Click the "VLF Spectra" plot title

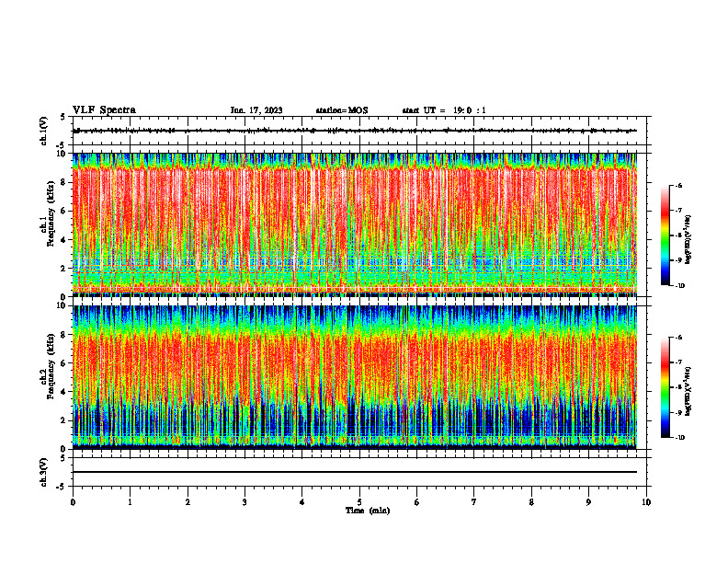(x=105, y=110)
